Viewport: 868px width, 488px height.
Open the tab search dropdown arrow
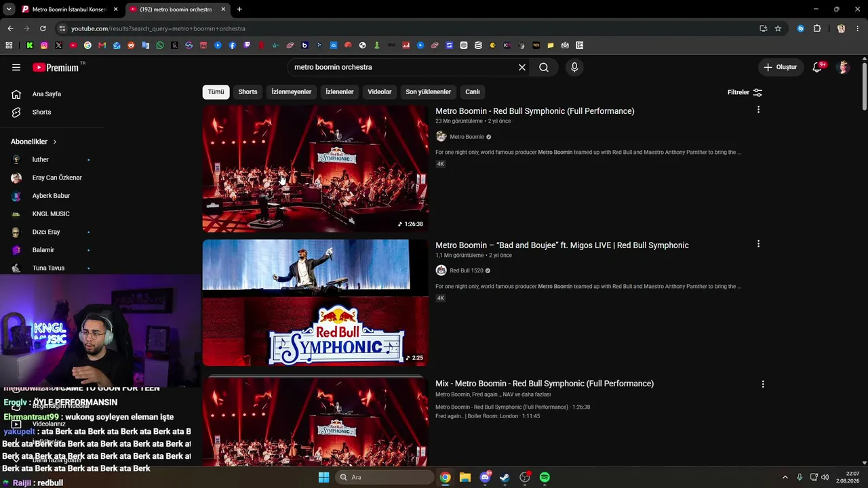coord(9,9)
